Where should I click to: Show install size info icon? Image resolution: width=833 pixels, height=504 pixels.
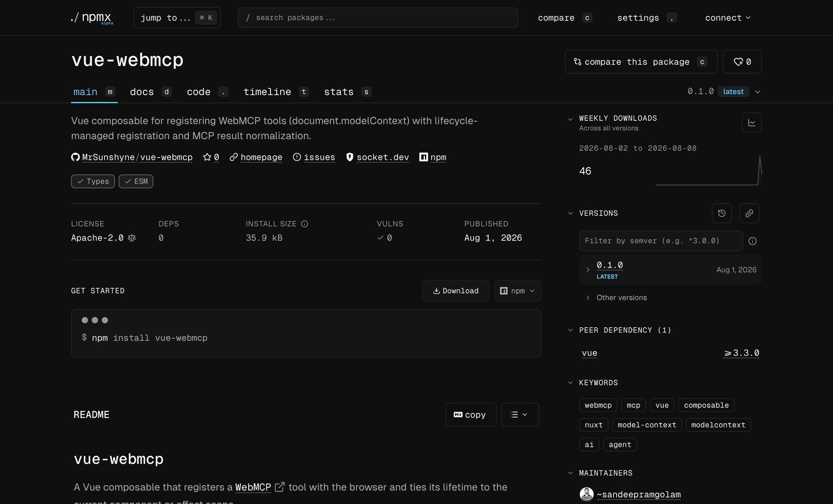point(304,224)
